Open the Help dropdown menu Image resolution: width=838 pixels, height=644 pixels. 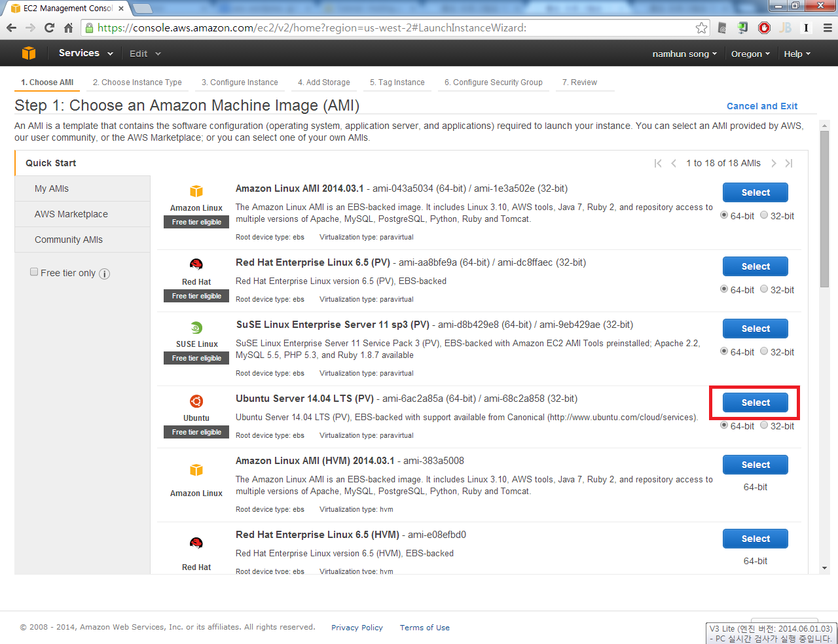(797, 54)
